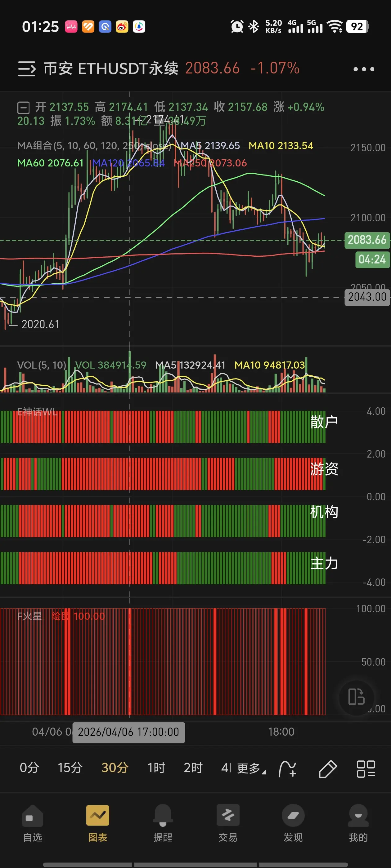The width and height of the screenshot is (391, 868).
Task: Switch to the 15分 timeframe
Action: click(70, 768)
